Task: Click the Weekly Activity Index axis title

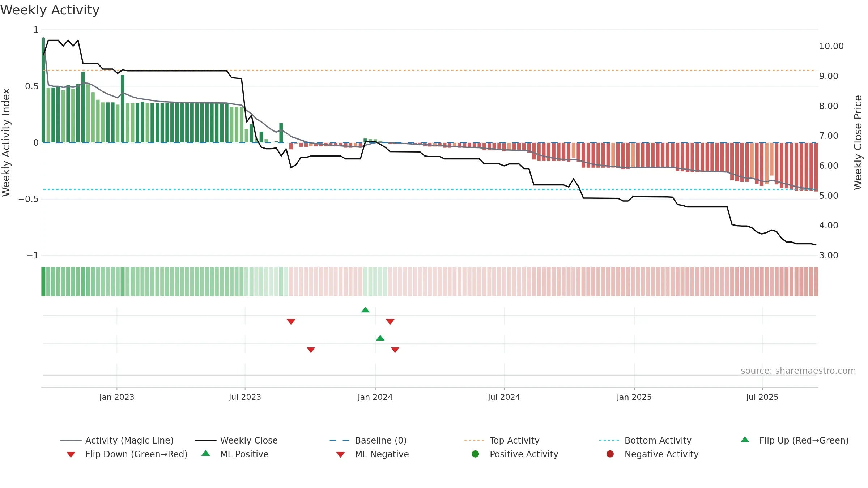Action: (6, 142)
